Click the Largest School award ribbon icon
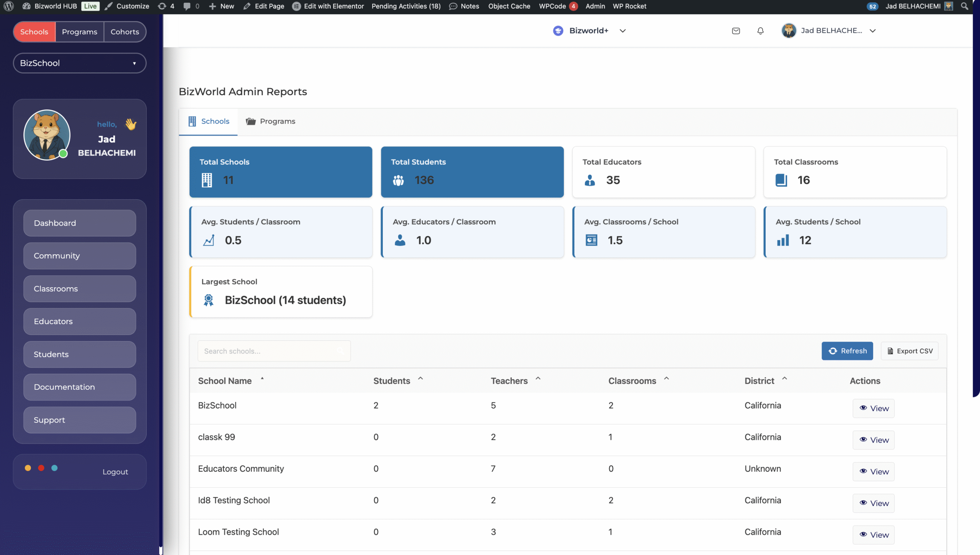Viewport: 980px width, 555px height. coord(209,300)
